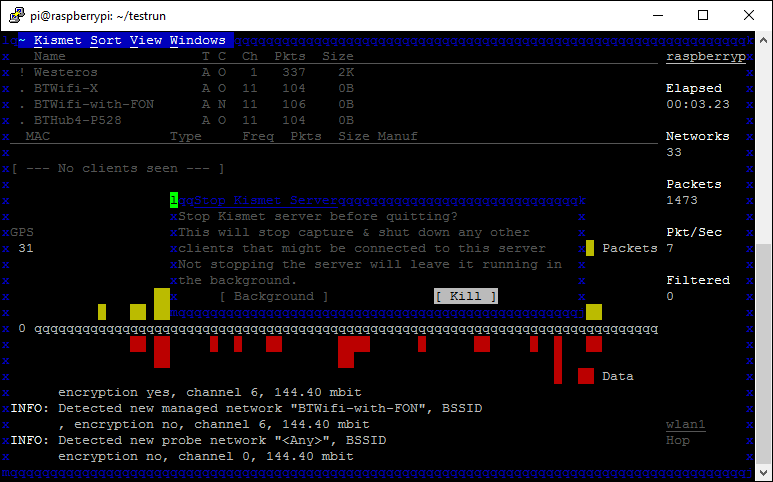The width and height of the screenshot is (773, 482).
Task: Open the View menu
Action: (x=145, y=41)
